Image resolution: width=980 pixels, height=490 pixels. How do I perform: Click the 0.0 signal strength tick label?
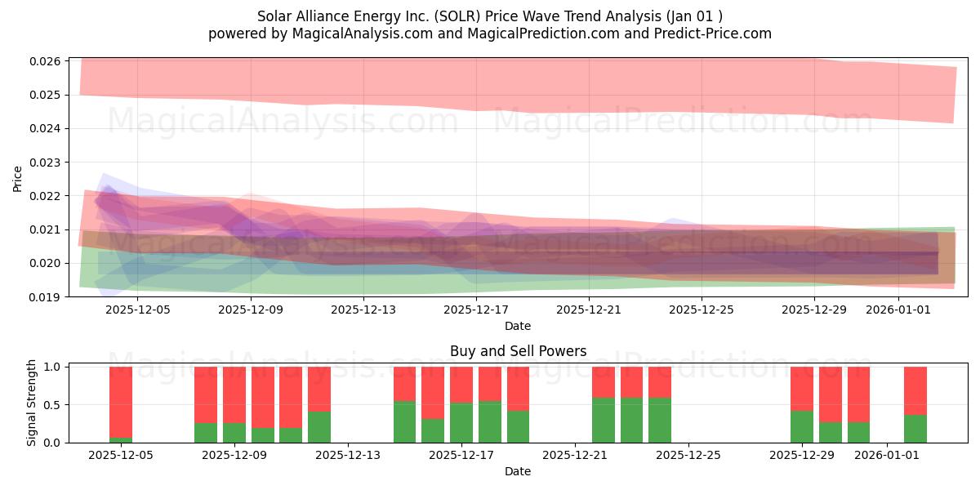point(54,443)
